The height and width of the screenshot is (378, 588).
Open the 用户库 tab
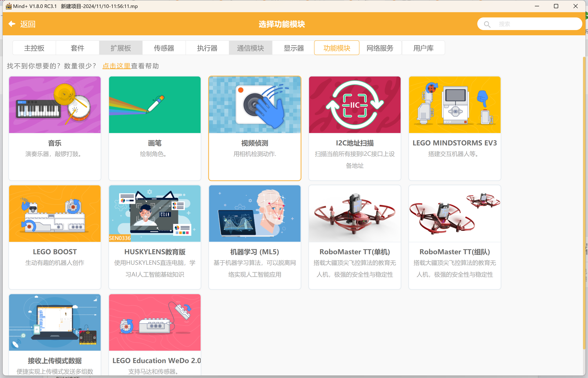click(x=423, y=48)
